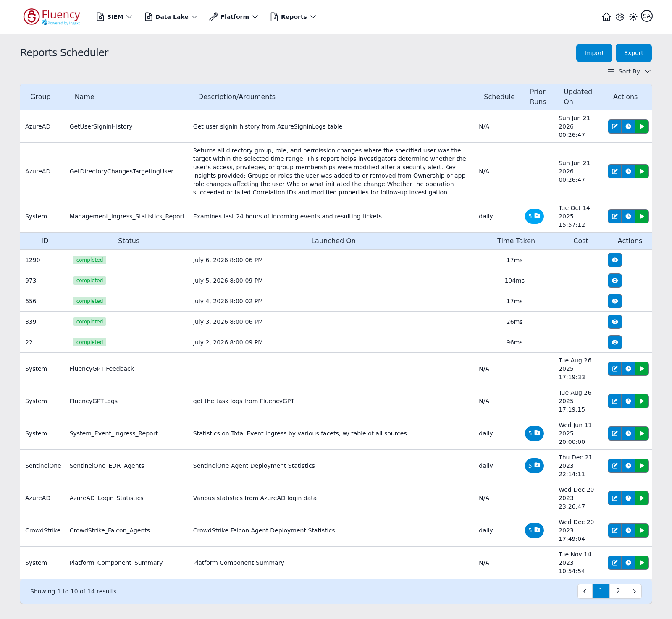Schedule the CrowdStrike_Falcon_Agents report
Screen dimensions: 672x619
(x=628, y=530)
